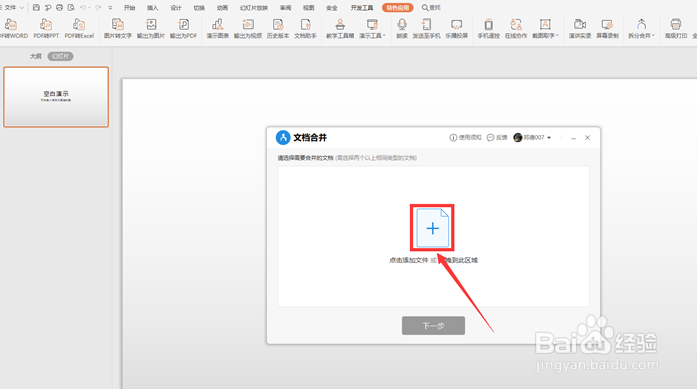Viewport: 697px width, 389px height.
Task: Launch the 图片转文字 tool
Action: pos(118,28)
